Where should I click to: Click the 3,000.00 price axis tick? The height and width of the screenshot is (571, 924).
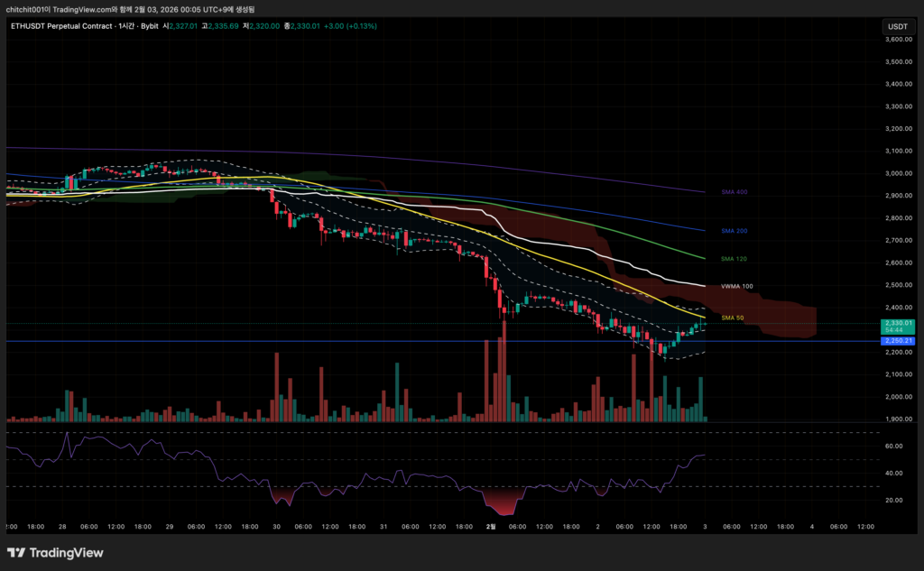coord(898,173)
